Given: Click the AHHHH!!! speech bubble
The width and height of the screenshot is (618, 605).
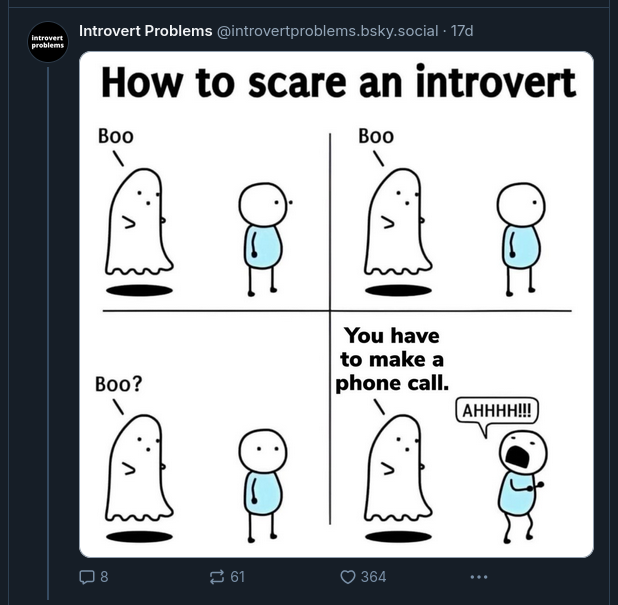Looking at the screenshot, I should click(497, 411).
